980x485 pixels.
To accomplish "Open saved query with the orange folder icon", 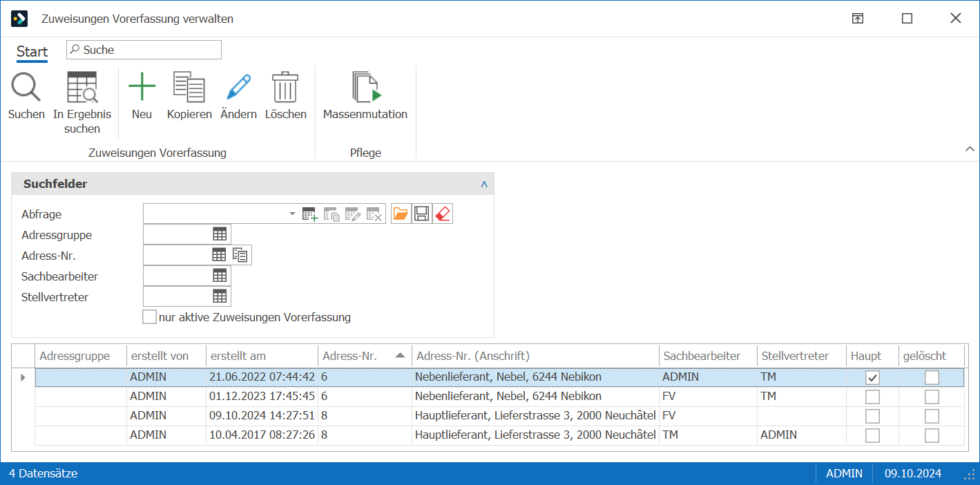I will (x=400, y=214).
